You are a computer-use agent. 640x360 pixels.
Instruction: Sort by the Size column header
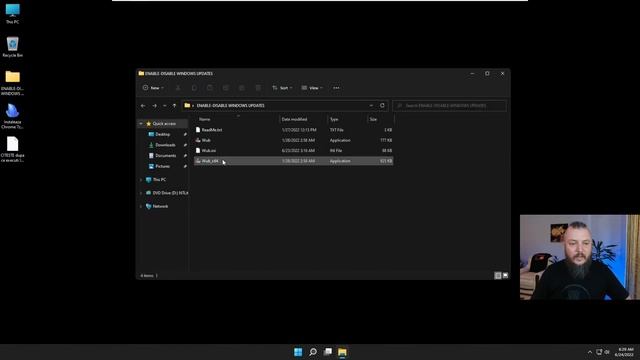(373, 119)
